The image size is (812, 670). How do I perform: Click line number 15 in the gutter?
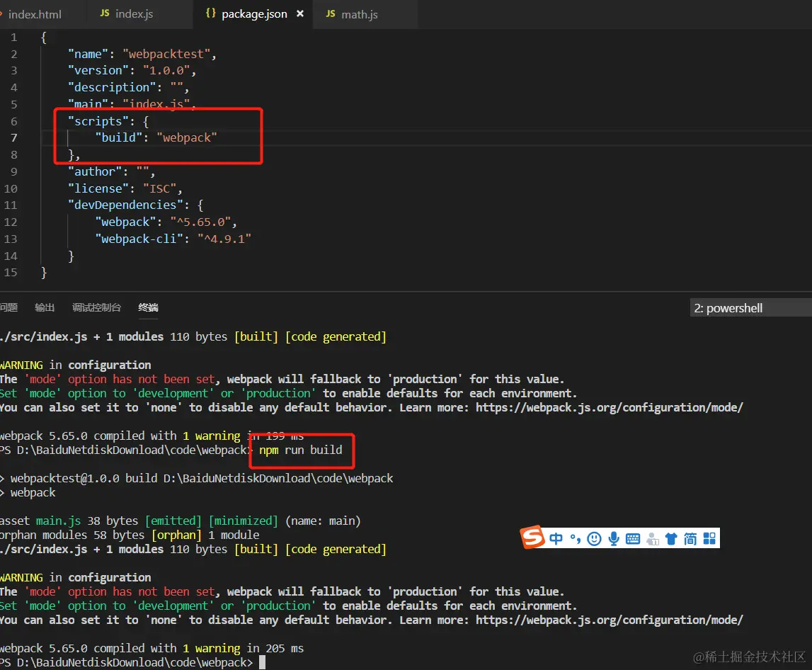11,273
